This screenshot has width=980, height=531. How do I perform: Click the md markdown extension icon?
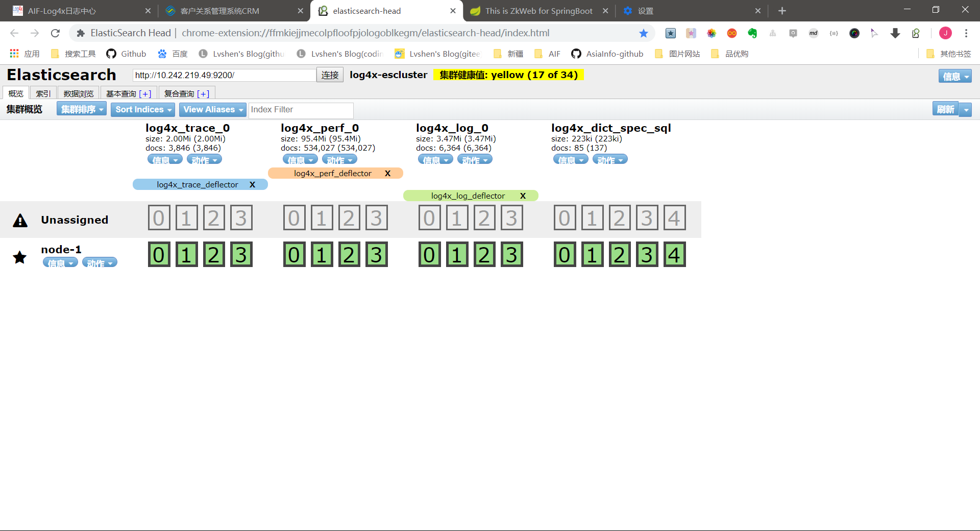click(x=814, y=33)
